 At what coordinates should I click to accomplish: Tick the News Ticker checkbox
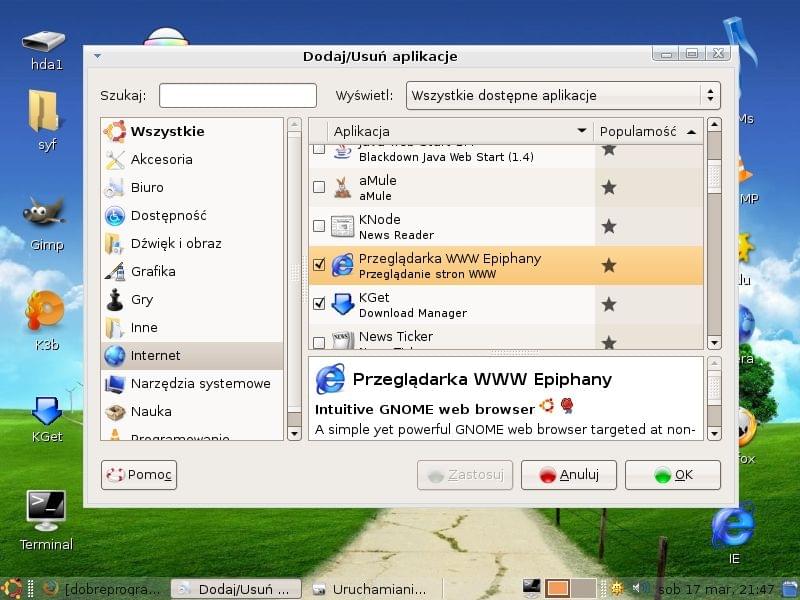(319, 342)
